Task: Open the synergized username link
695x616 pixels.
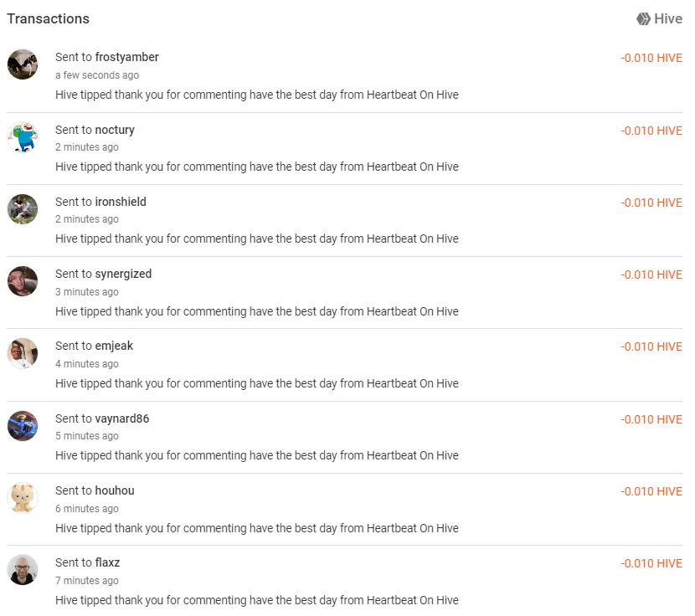Action: (123, 274)
